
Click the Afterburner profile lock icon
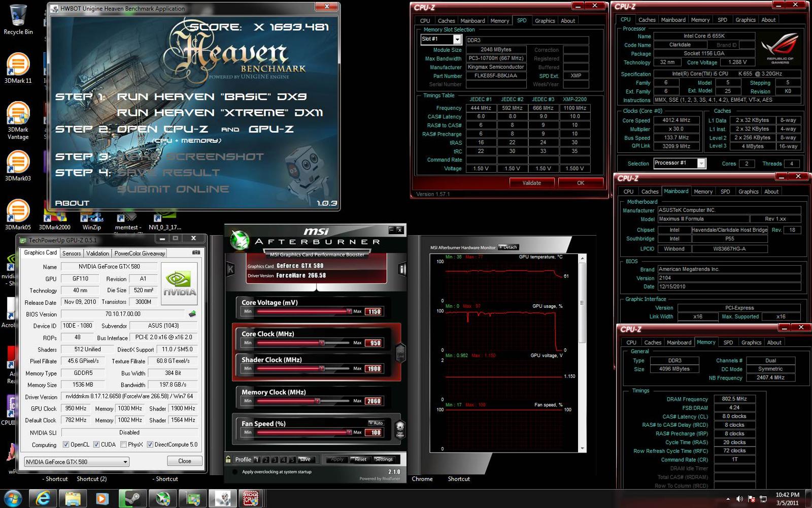pyautogui.click(x=228, y=459)
